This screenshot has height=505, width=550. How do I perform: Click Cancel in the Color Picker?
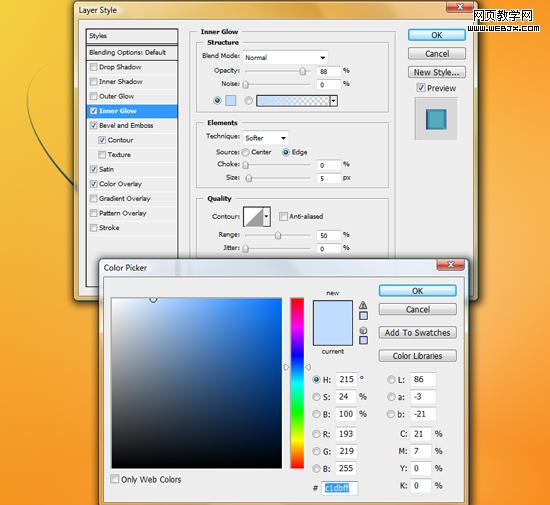(417, 309)
